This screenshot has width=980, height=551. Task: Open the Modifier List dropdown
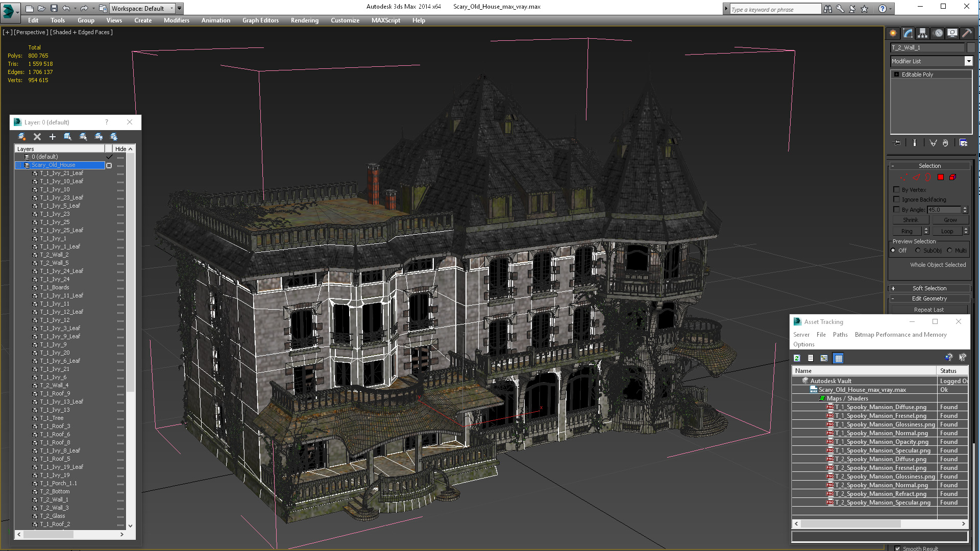point(968,61)
